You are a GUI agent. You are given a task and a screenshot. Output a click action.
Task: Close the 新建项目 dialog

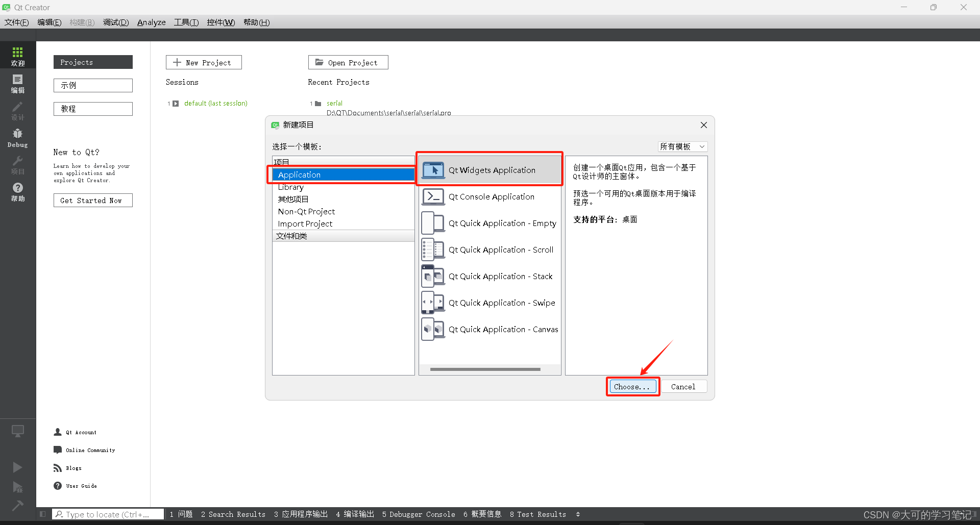click(704, 125)
